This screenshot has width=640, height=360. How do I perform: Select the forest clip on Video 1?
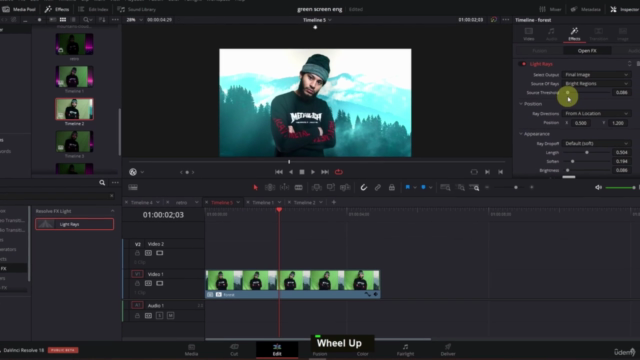tap(293, 284)
